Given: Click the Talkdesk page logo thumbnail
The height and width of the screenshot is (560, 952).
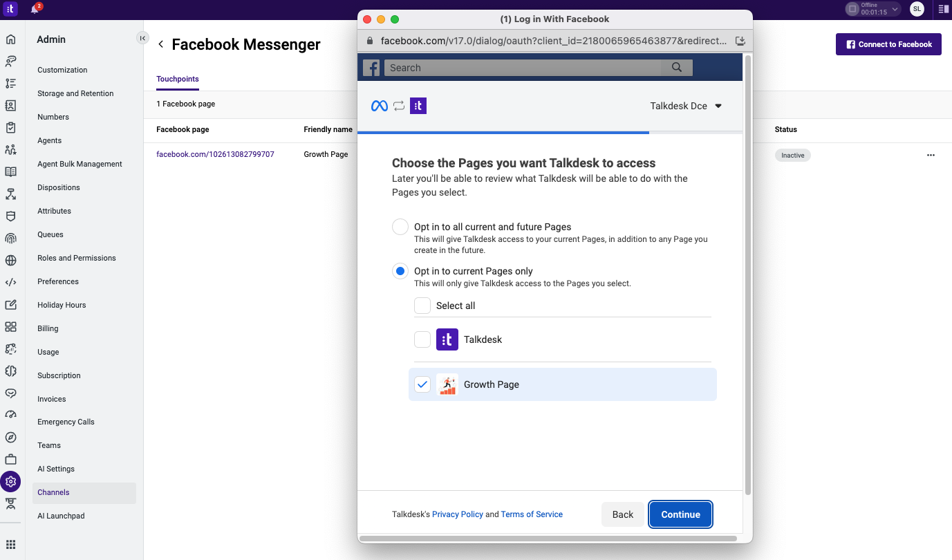Looking at the screenshot, I should pyautogui.click(x=447, y=339).
